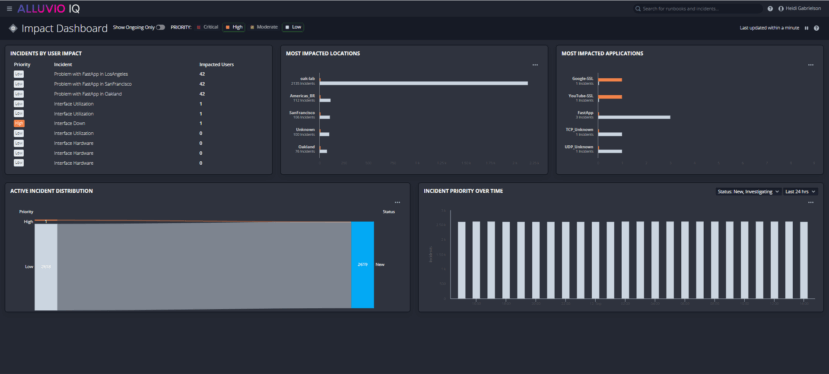Focus the runbooks and incidents search field
Screen dimensions: 829x374
tap(698, 8)
